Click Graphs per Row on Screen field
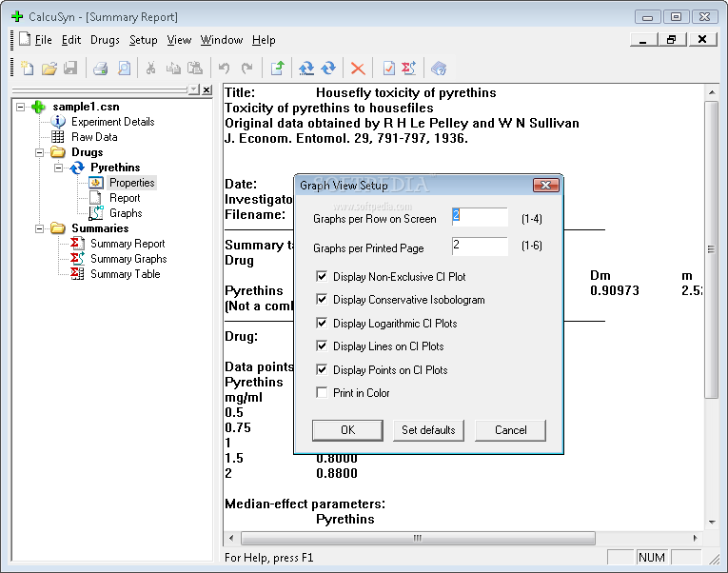 [480, 216]
